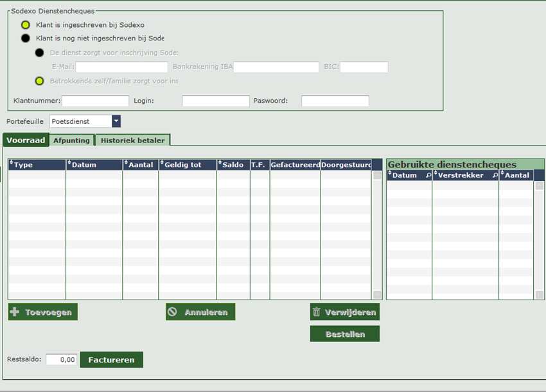Screen dimensions: 546x392
Task: Open the Historiek betaler tab
Action: [x=132, y=141]
